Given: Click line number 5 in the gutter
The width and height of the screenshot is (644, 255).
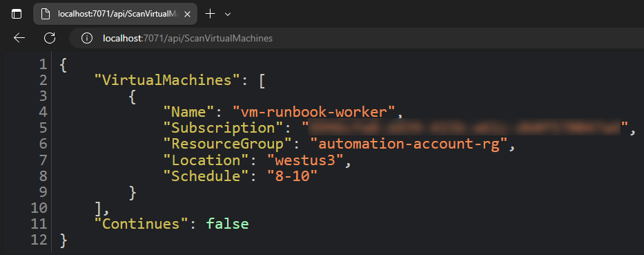Looking at the screenshot, I should [43, 127].
